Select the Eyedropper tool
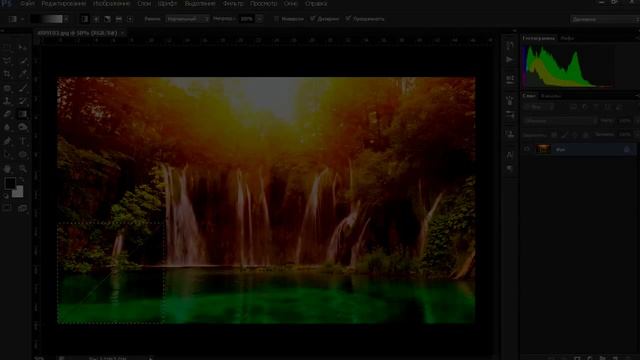Viewport: 640px width, 360px height. coord(23,74)
